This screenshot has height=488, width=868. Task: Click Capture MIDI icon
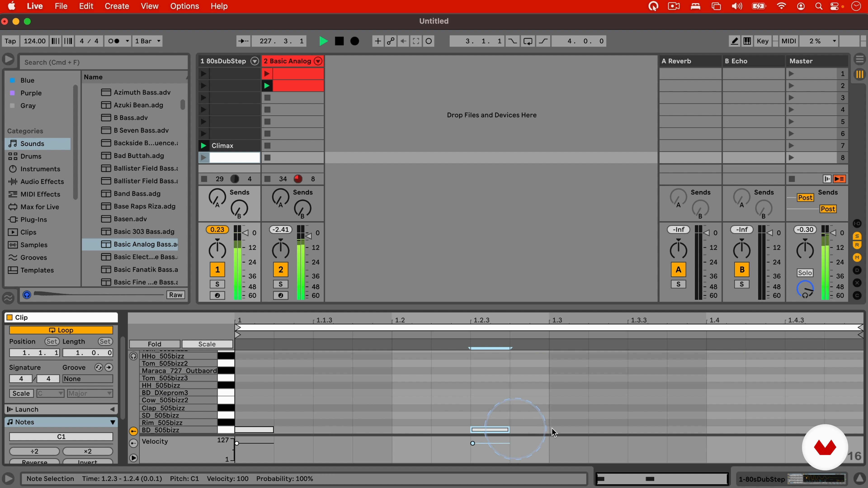416,41
